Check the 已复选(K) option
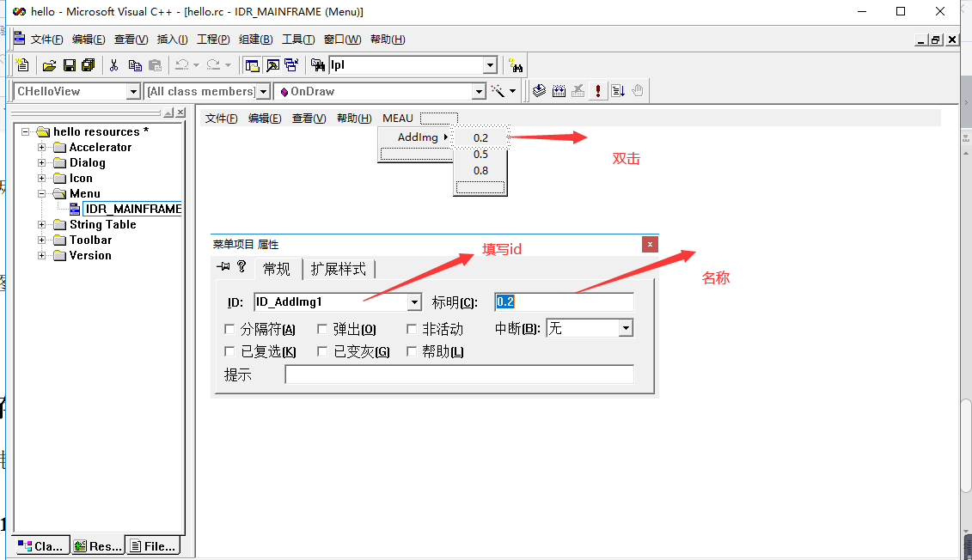 pos(229,350)
